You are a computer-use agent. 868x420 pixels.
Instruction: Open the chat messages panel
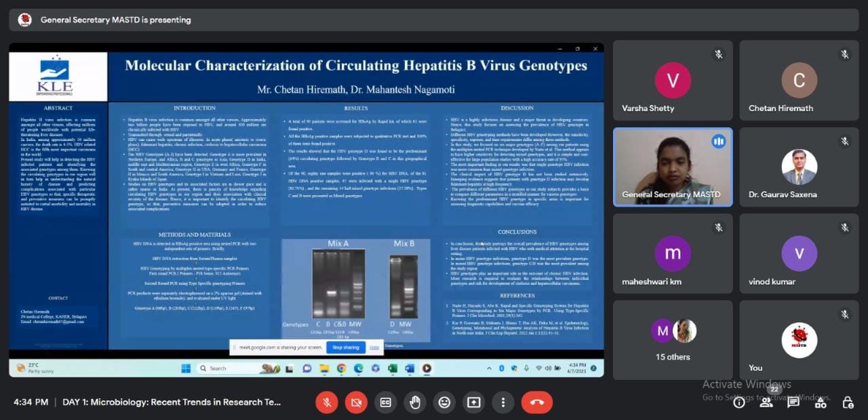[x=793, y=402]
